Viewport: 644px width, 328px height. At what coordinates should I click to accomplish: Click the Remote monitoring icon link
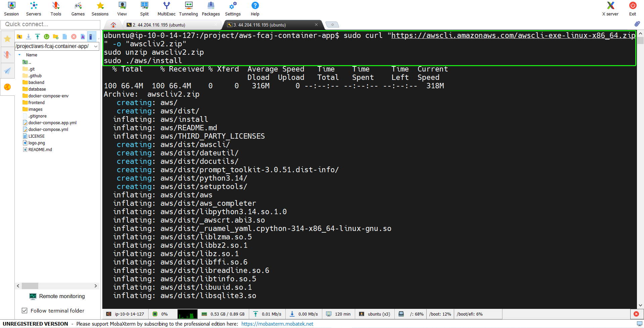[57, 296]
